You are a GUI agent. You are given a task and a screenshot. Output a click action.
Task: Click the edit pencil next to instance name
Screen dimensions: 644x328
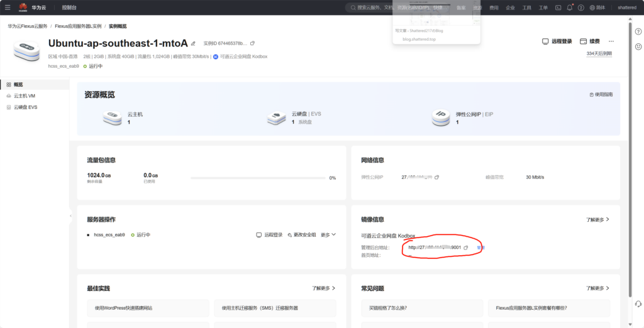[193, 43]
